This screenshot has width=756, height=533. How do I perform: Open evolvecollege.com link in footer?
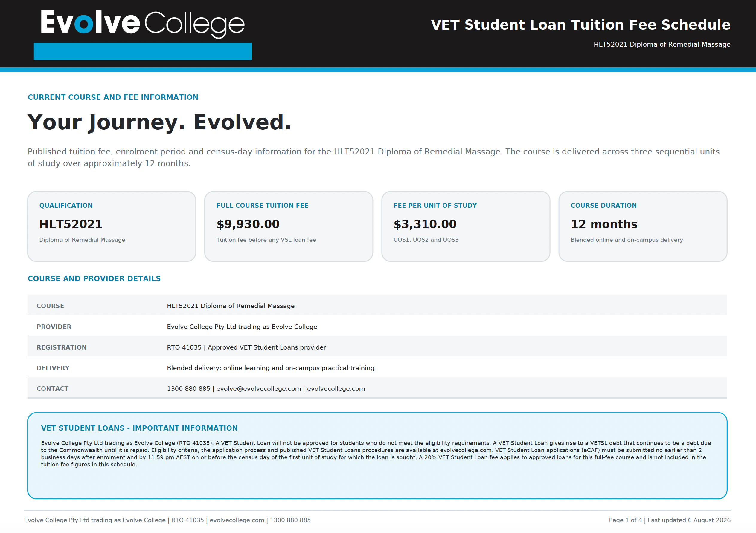tap(237, 520)
